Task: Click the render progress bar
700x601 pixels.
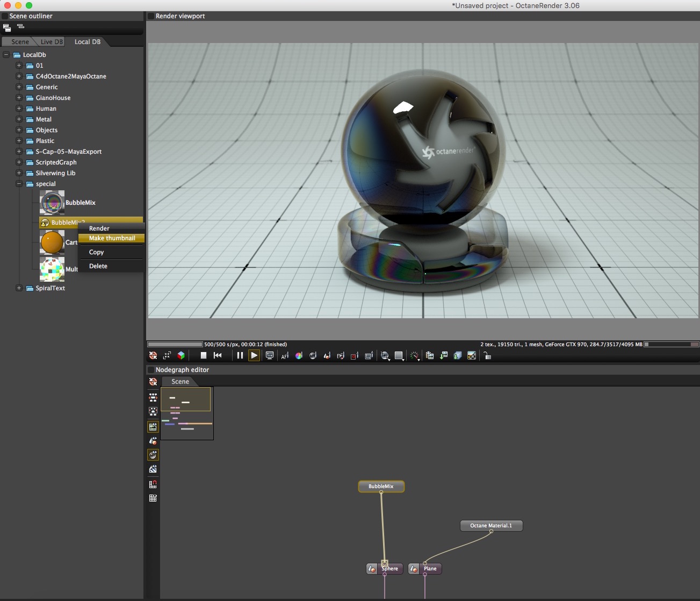Action: 175,345
